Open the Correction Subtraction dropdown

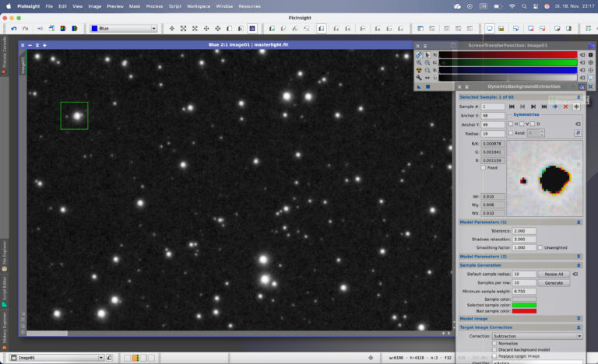[x=537, y=336]
